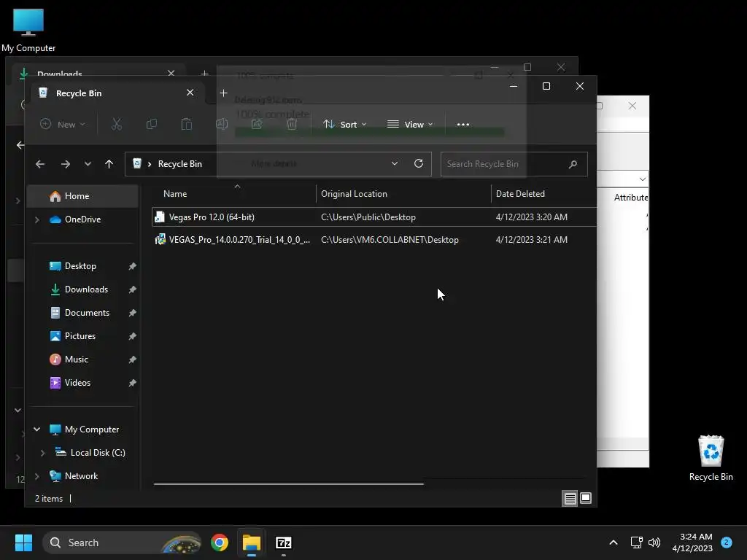The height and width of the screenshot is (560, 747).
Task: Expand the address bar history dropdown
Action: point(395,164)
